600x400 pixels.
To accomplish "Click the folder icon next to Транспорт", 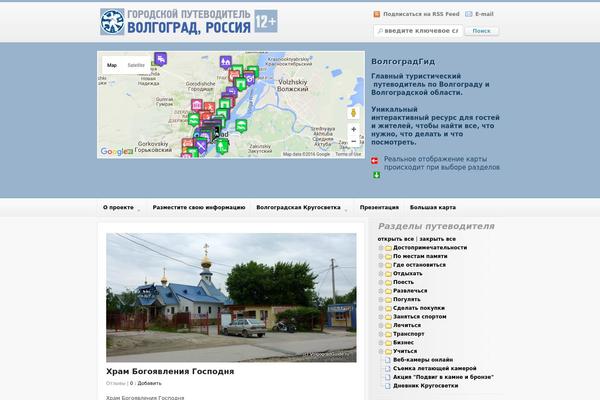I will pyautogui.click(x=388, y=334).
